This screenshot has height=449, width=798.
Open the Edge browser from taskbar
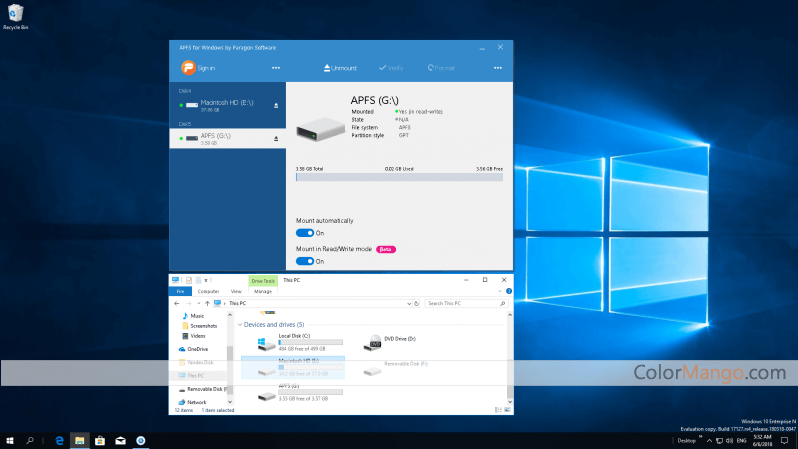point(60,440)
